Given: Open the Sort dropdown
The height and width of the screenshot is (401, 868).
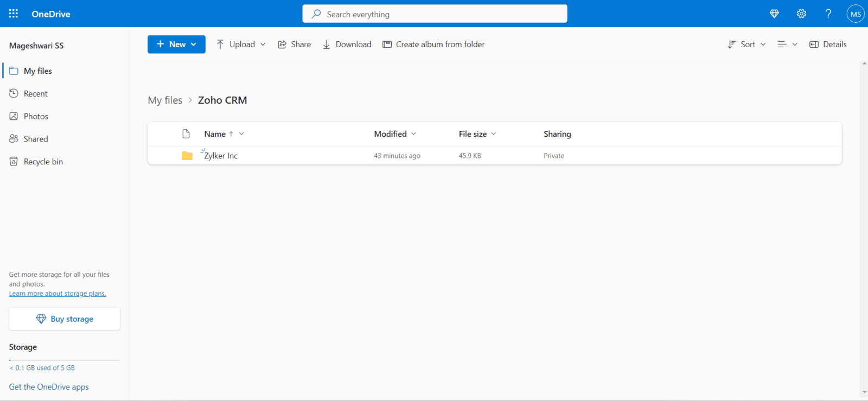Looking at the screenshot, I should [747, 44].
